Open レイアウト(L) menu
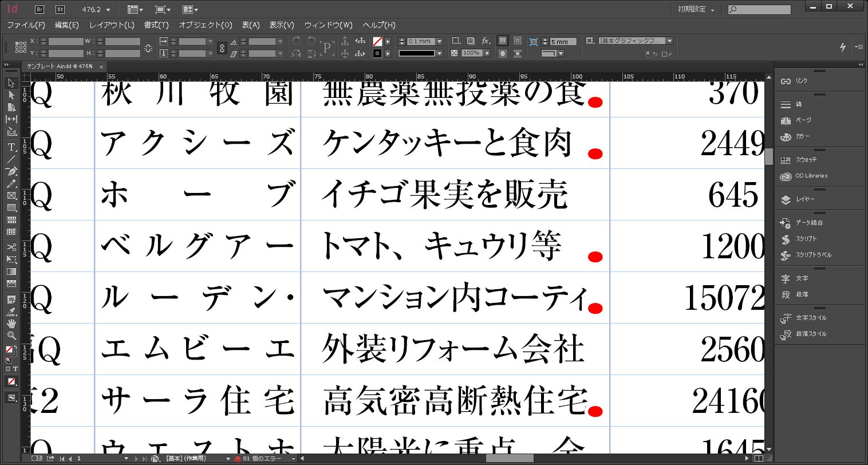 112,25
